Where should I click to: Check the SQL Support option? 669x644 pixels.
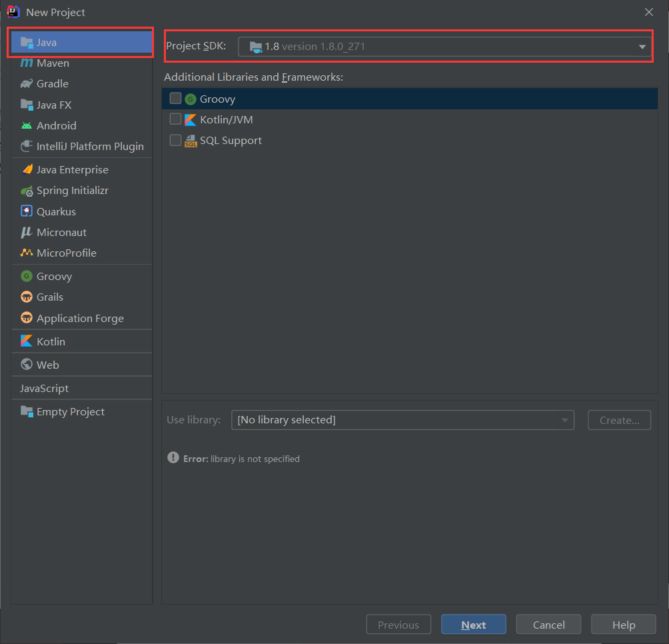(175, 140)
